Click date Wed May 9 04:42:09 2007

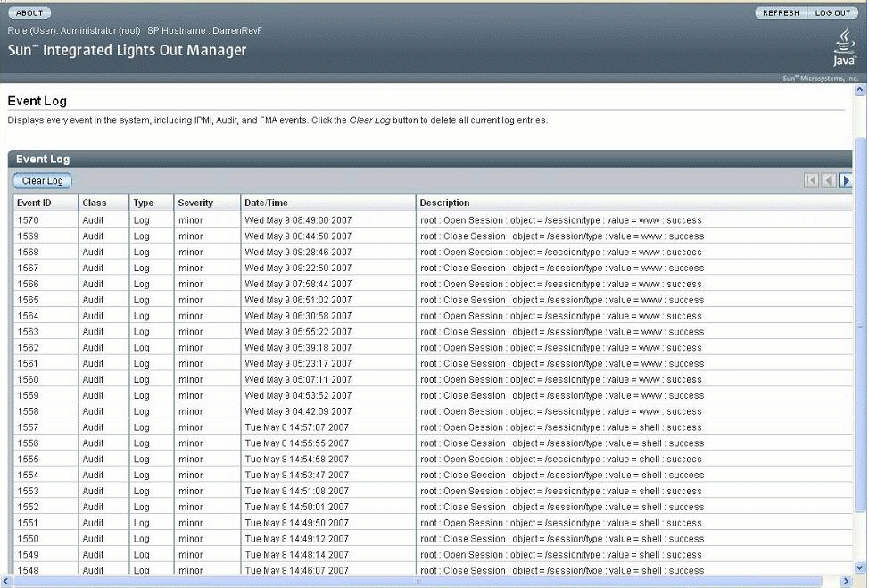(298, 411)
